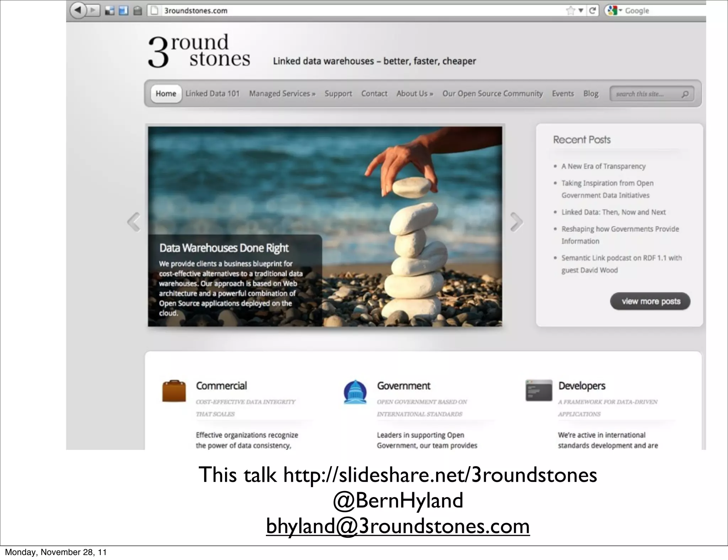
Task: Open Reshaping how Governments Provide Information post
Action: [x=620, y=235]
